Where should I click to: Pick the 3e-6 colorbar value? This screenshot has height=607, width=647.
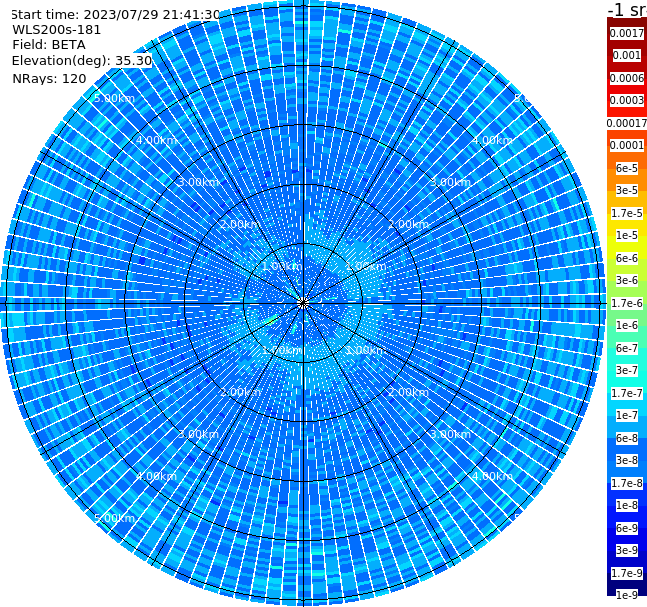(627, 280)
